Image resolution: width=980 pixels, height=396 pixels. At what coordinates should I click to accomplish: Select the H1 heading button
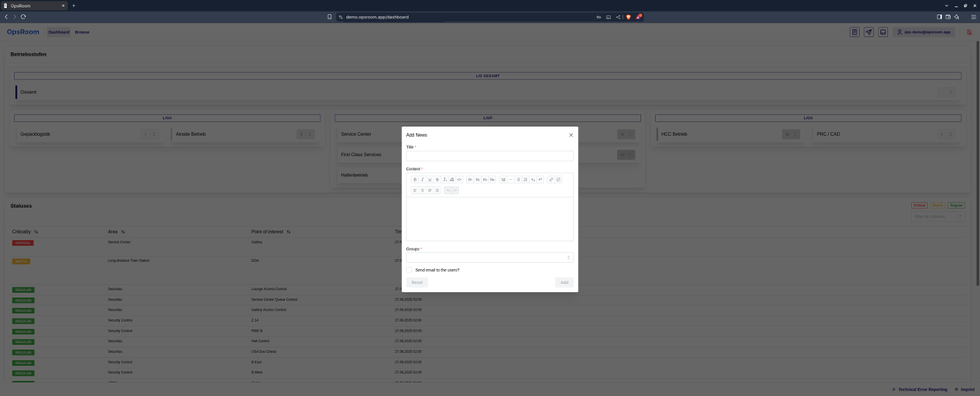pos(471,179)
